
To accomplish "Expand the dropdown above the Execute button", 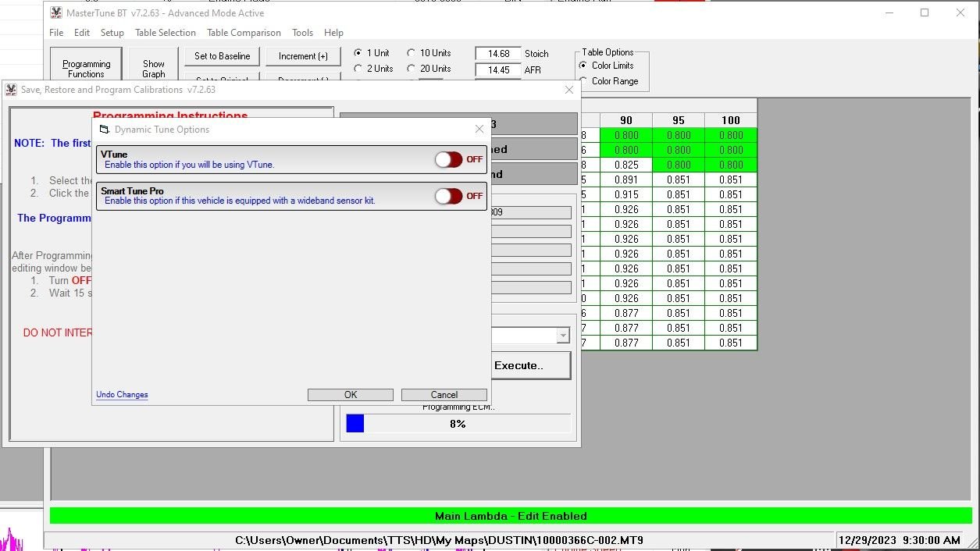I will [562, 336].
